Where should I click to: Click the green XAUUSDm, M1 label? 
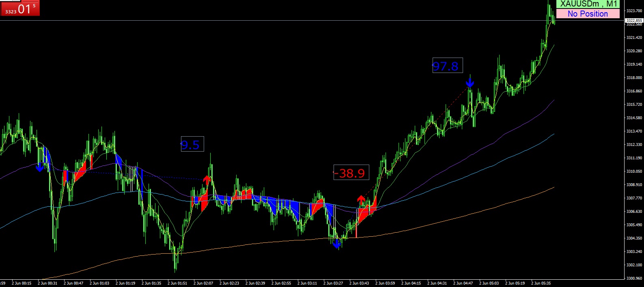pos(588,4)
